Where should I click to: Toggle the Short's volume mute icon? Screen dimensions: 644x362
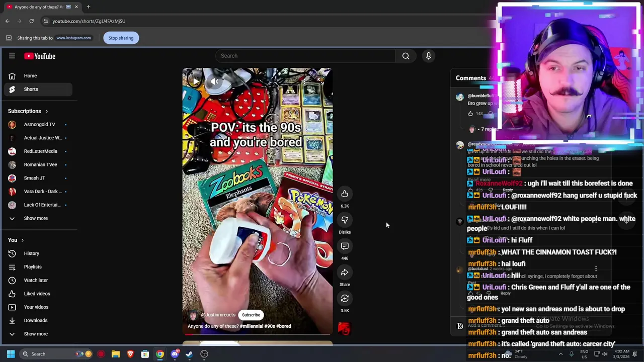[215, 81]
